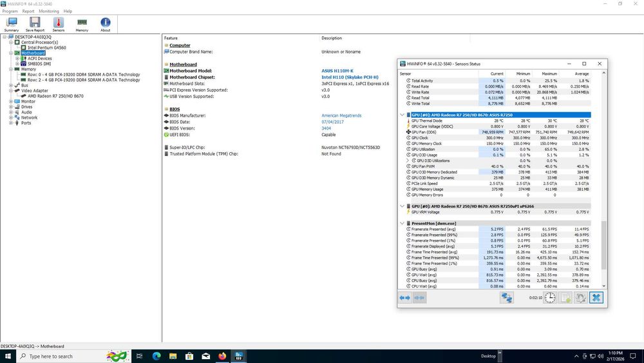Viewport: 644px width, 363px height.
Task: Click the HWiNFO taskbar icon
Action: tap(239, 356)
